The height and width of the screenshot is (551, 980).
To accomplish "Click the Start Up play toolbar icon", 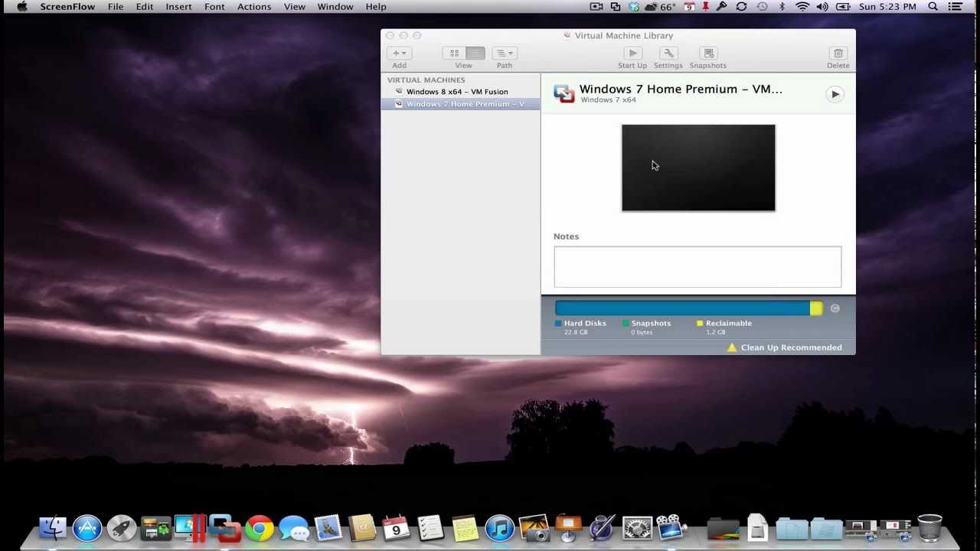I will (x=632, y=53).
